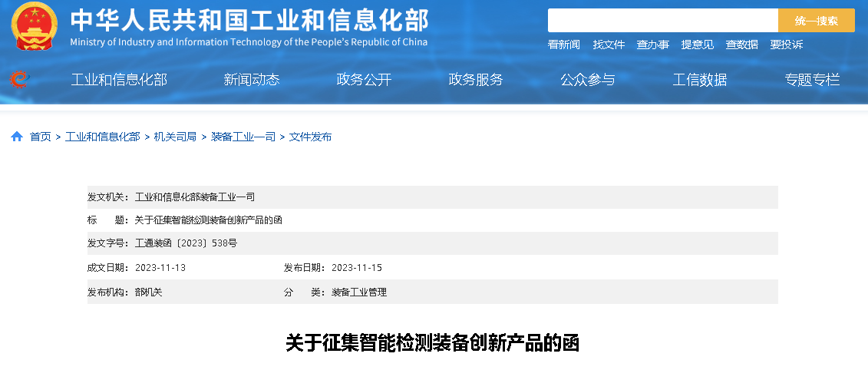Open the 查办事 quick link
Viewport: 868px width, 370px height.
(652, 45)
